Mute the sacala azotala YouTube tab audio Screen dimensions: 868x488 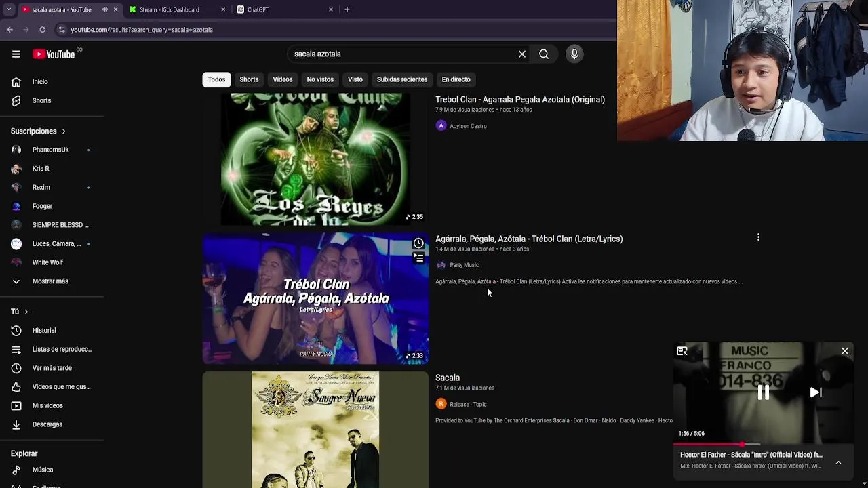point(105,9)
